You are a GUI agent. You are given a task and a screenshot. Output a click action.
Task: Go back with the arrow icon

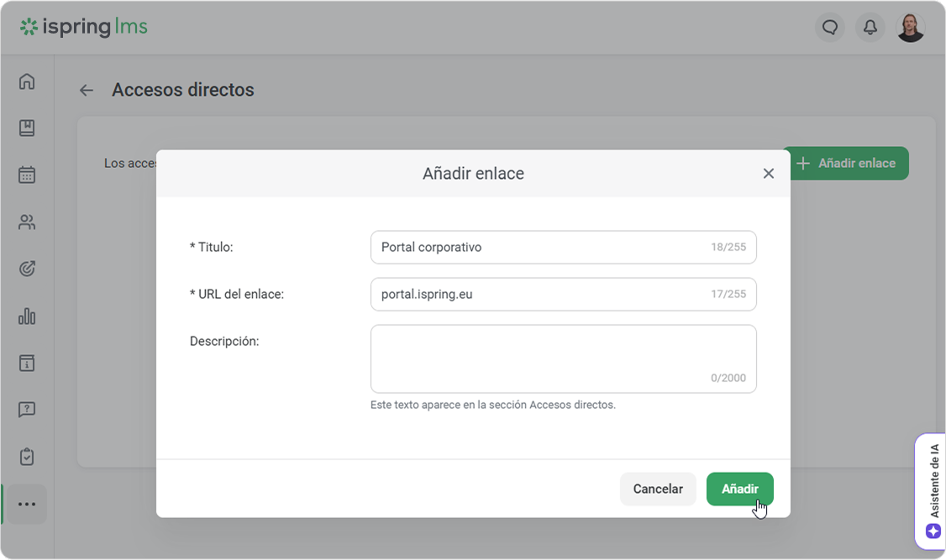87,90
